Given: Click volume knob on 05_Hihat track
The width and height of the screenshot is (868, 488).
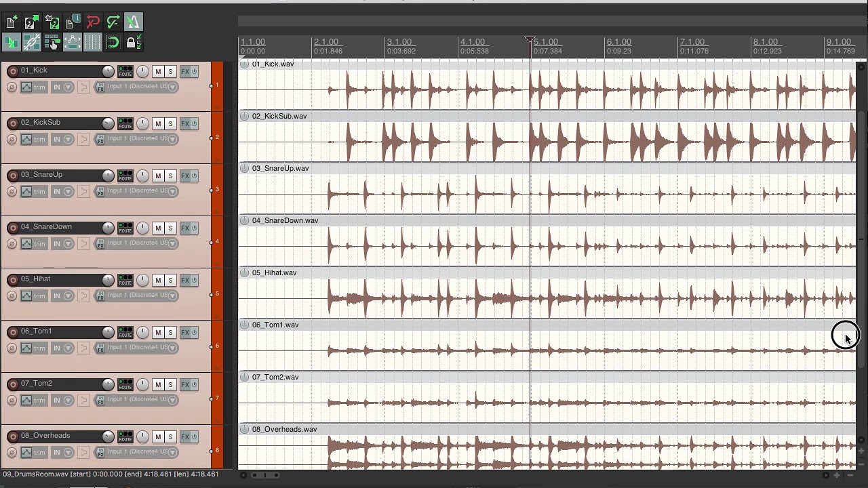Looking at the screenshot, I should point(108,279).
